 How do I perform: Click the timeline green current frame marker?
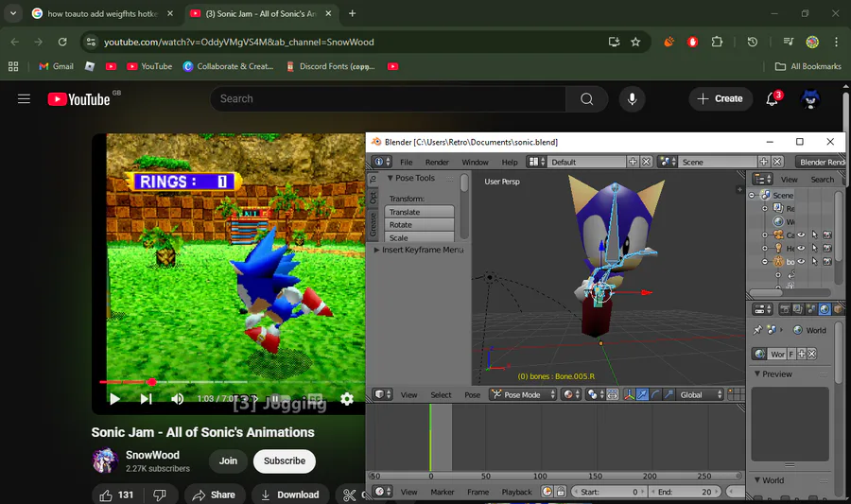click(x=430, y=437)
